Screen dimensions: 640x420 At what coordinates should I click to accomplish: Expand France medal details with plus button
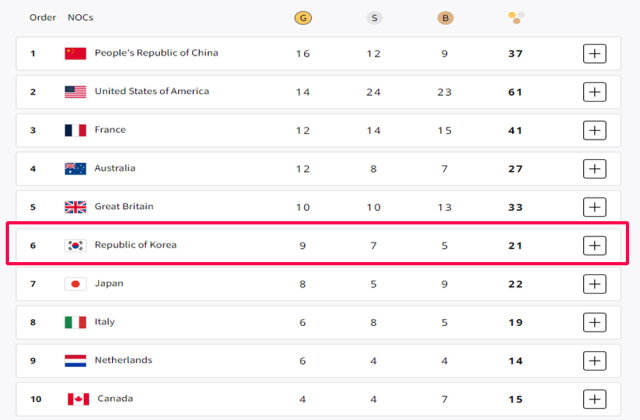click(595, 130)
